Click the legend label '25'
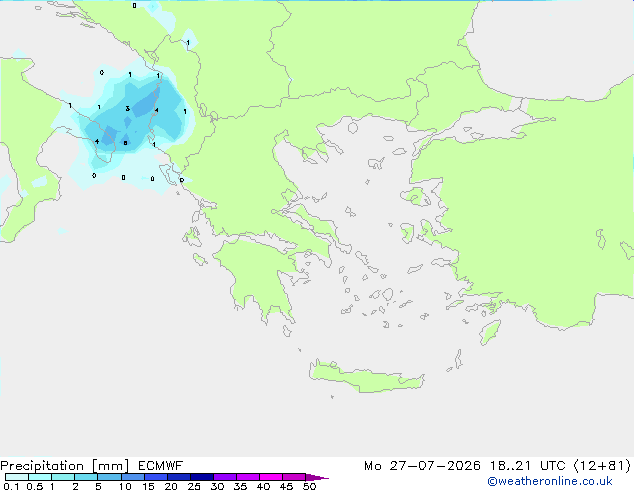The image size is (634, 490). [194, 486]
